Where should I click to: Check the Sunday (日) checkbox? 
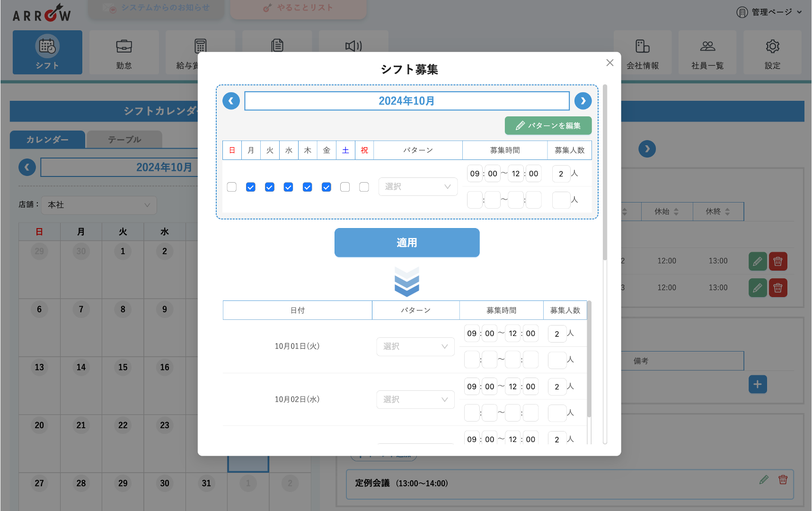coord(232,187)
